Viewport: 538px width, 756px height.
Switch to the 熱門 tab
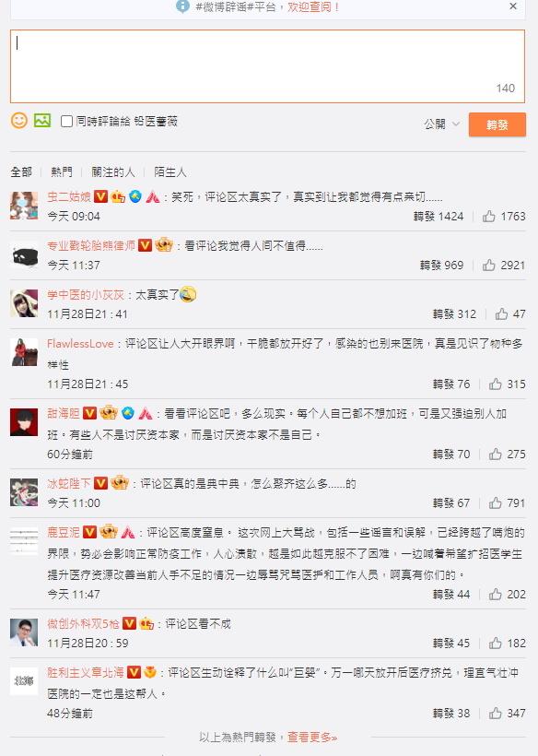(62, 172)
